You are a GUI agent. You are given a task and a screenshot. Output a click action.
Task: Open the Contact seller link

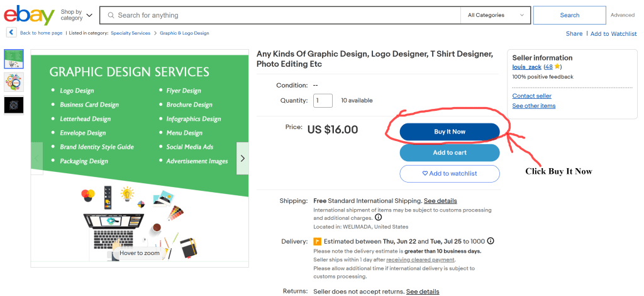point(532,96)
